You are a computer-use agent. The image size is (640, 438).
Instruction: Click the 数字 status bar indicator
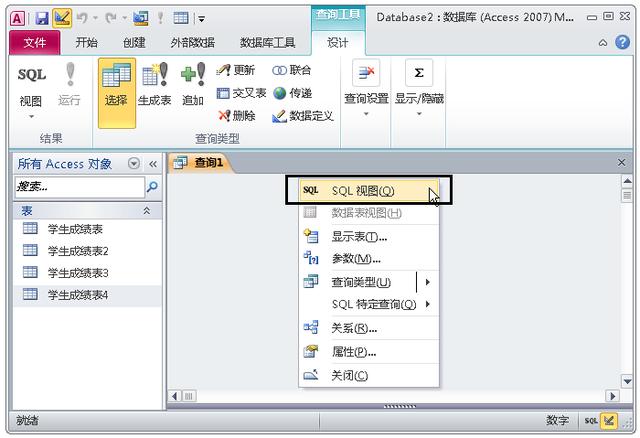tap(558, 420)
